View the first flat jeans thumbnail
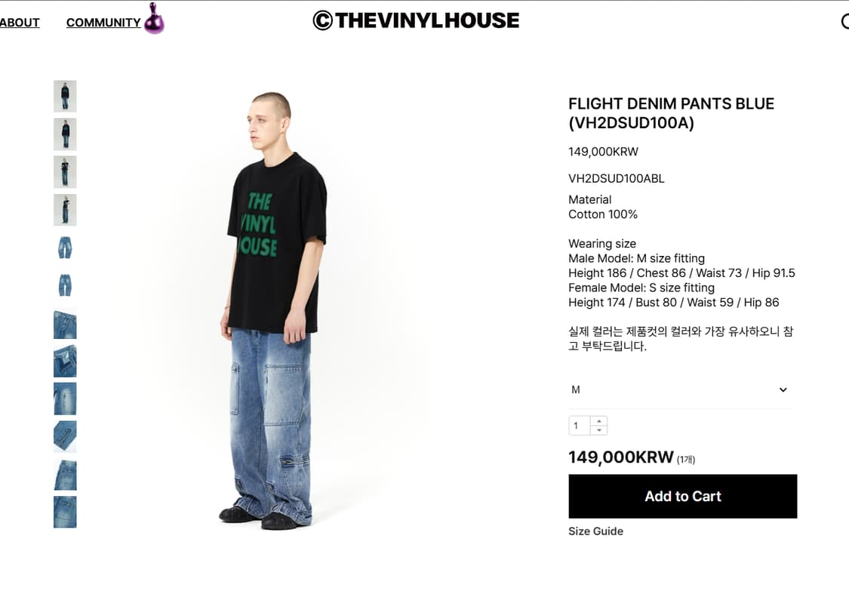Viewport: 849px width, 616px height. (65, 248)
